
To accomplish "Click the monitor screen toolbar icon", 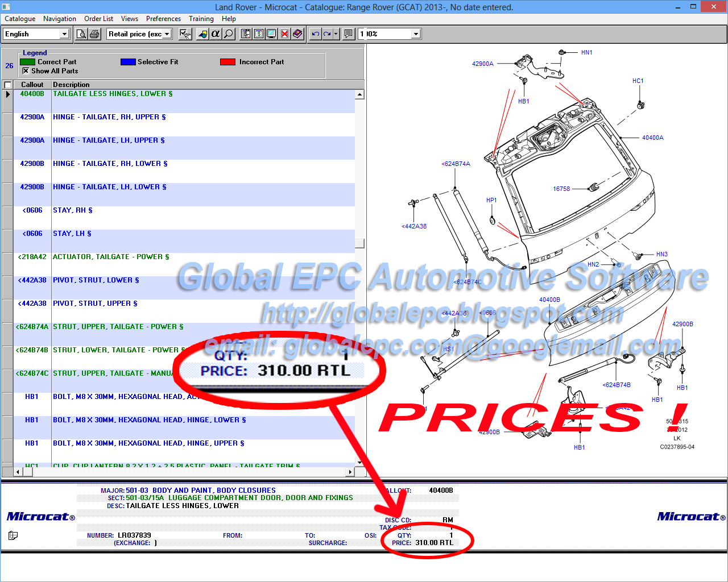I will (x=272, y=34).
